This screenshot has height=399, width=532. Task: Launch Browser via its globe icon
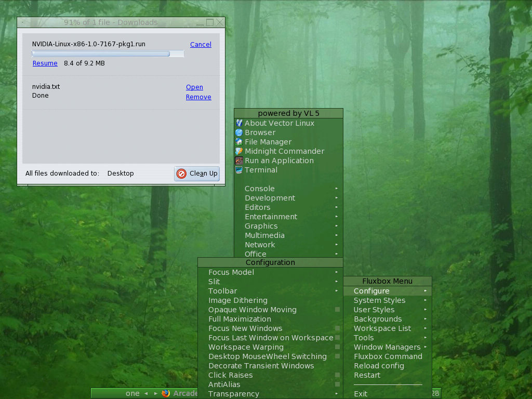[239, 132]
